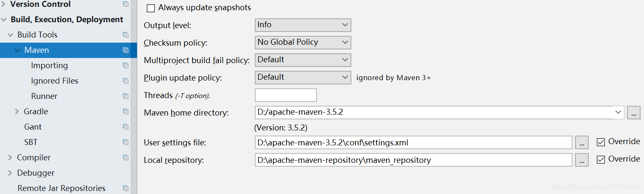Collapse the Maven tree node

[17, 50]
